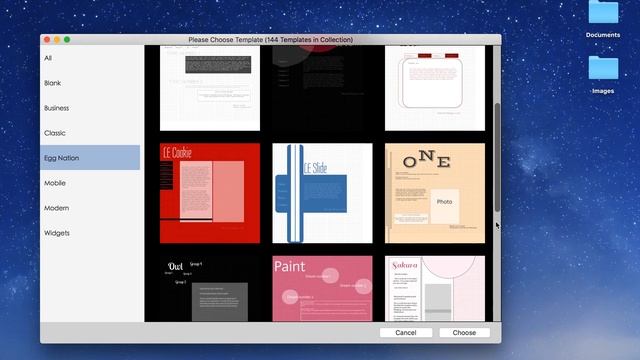This screenshot has width=640, height=360.
Task: Open the Business template category
Action: 90,108
